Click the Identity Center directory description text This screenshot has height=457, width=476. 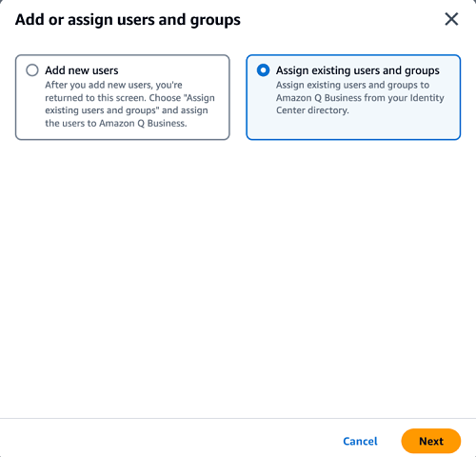coord(360,98)
